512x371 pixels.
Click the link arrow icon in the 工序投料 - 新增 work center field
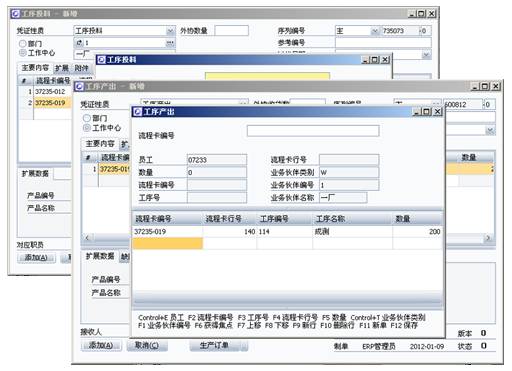coord(79,43)
